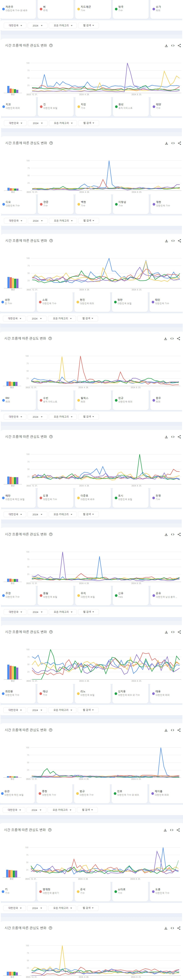The height and width of the screenshot is (980, 183).
Task: Select the 백현 search term card
Action: click(x=93, y=204)
